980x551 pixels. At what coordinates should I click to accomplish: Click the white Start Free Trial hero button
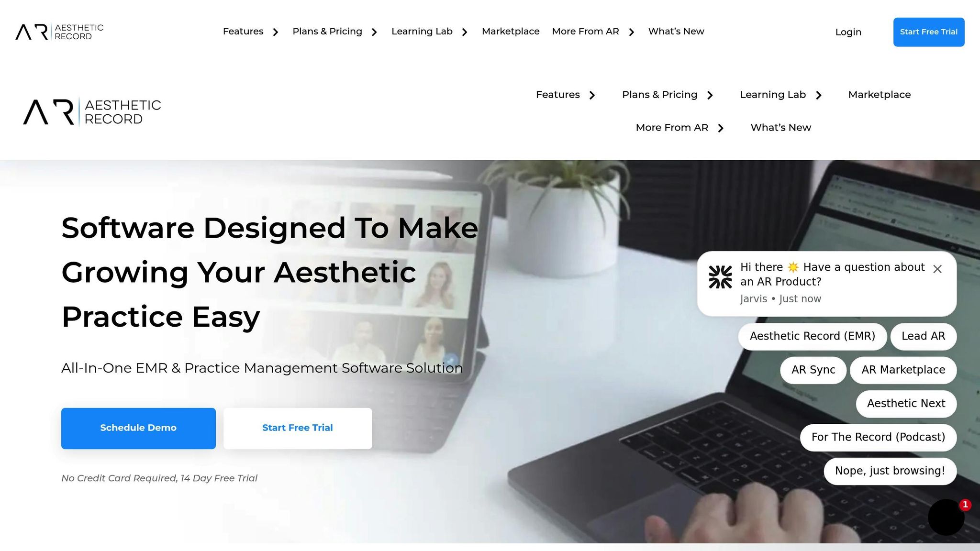[x=298, y=428]
